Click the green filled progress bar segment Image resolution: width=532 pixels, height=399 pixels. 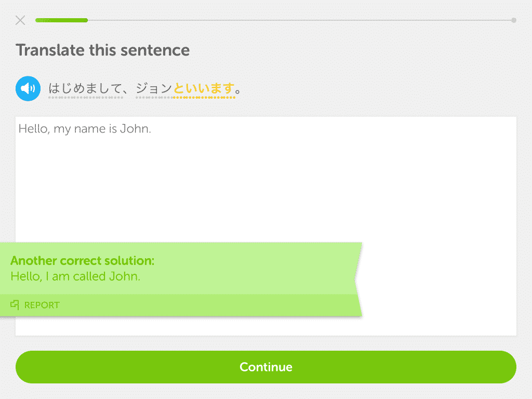point(61,20)
